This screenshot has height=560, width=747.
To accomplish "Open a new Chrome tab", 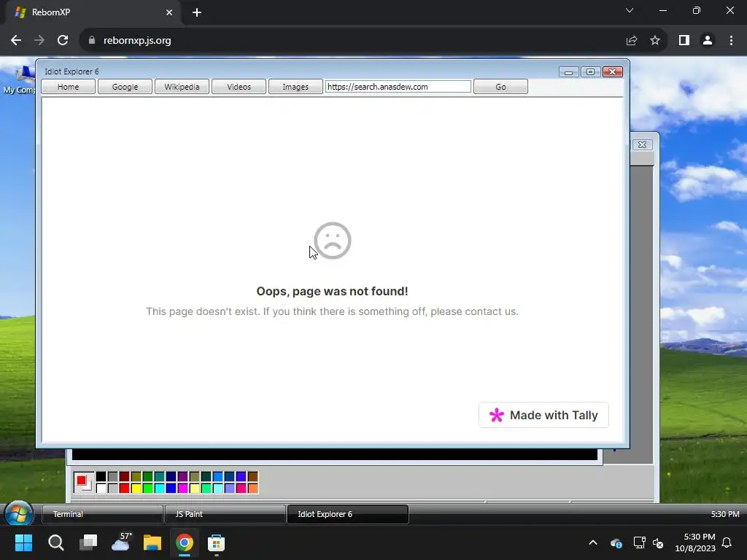I will click(x=197, y=12).
